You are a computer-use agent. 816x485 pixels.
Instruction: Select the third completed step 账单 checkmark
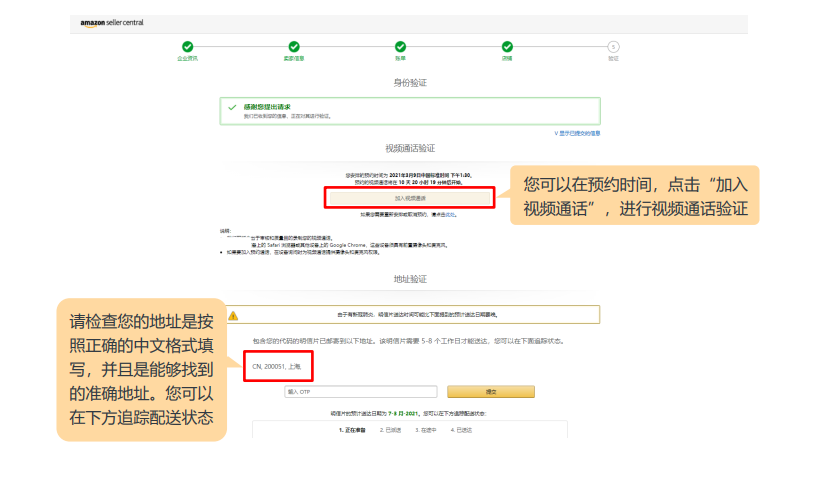coord(400,47)
